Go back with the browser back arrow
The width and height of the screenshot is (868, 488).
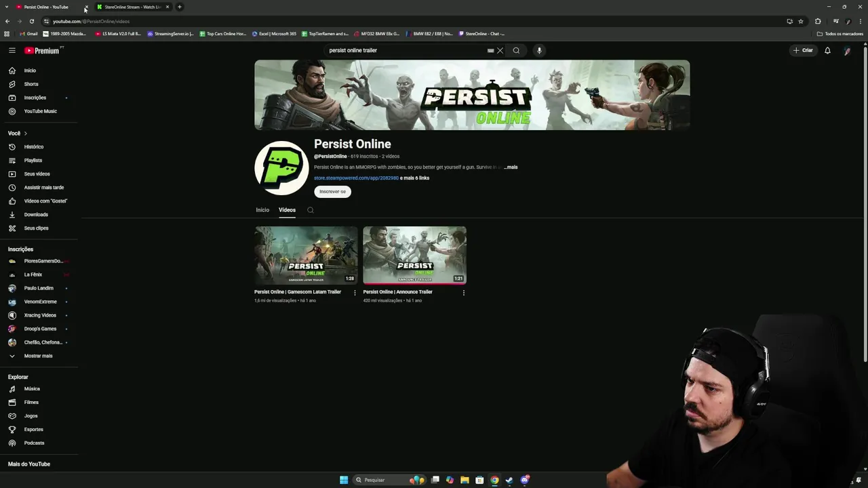(x=7, y=21)
